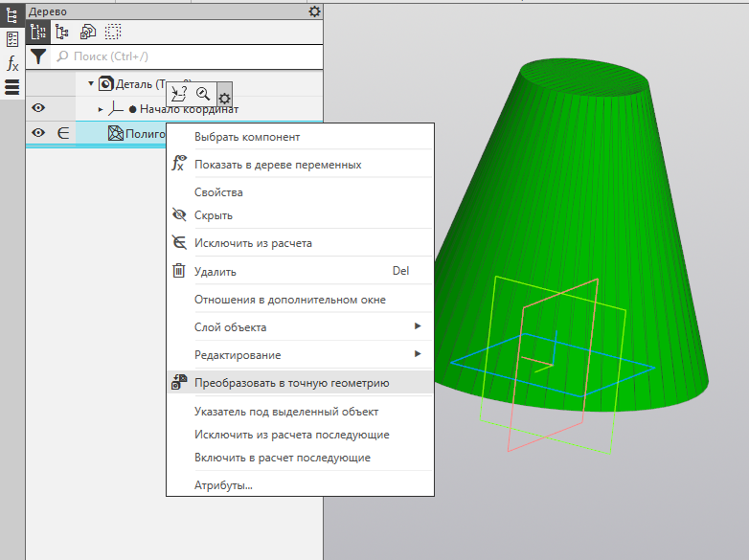This screenshot has height=560, width=749.
Task: Choose Указатель под выделенный объект
Action: coord(300,411)
